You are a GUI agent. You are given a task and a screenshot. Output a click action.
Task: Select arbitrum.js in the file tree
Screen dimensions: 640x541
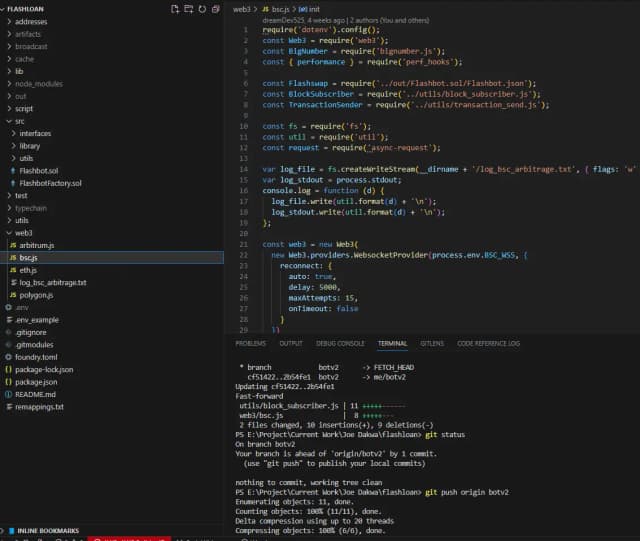pyautogui.click(x=37, y=245)
